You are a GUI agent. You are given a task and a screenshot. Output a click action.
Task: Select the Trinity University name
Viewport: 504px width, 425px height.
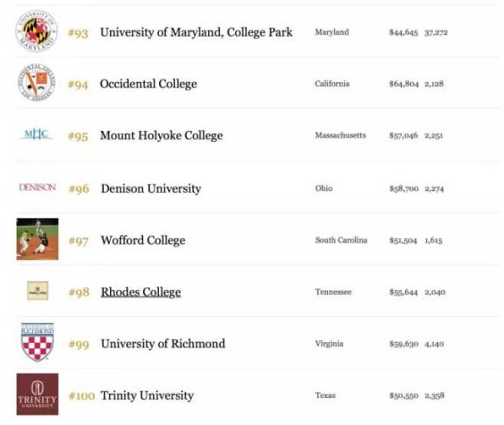coord(147,396)
